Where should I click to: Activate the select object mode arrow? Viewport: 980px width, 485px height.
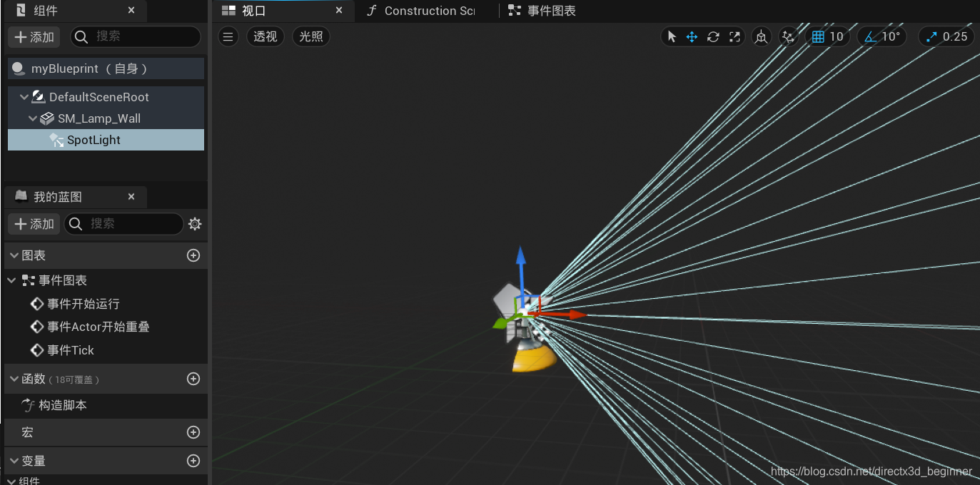click(x=671, y=36)
